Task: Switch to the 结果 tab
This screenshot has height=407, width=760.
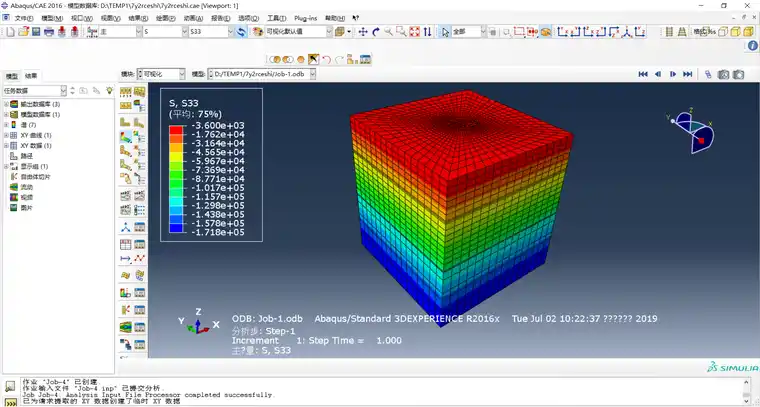Action: 31,76
